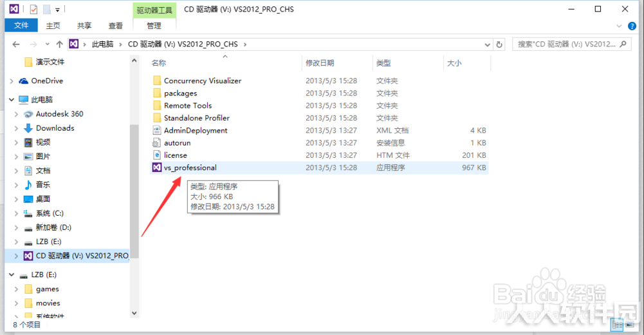Open the 文件 menu
Screen dimensions: 644x335
point(21,26)
